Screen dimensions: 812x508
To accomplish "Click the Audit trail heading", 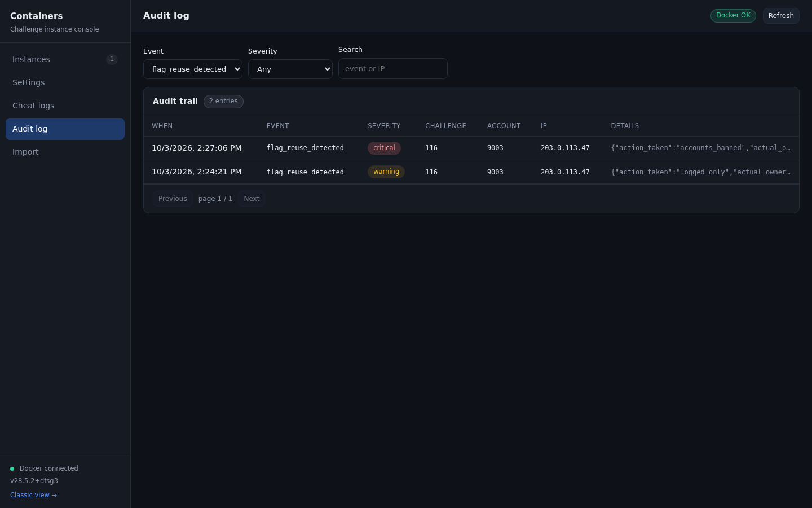I will (x=175, y=101).
